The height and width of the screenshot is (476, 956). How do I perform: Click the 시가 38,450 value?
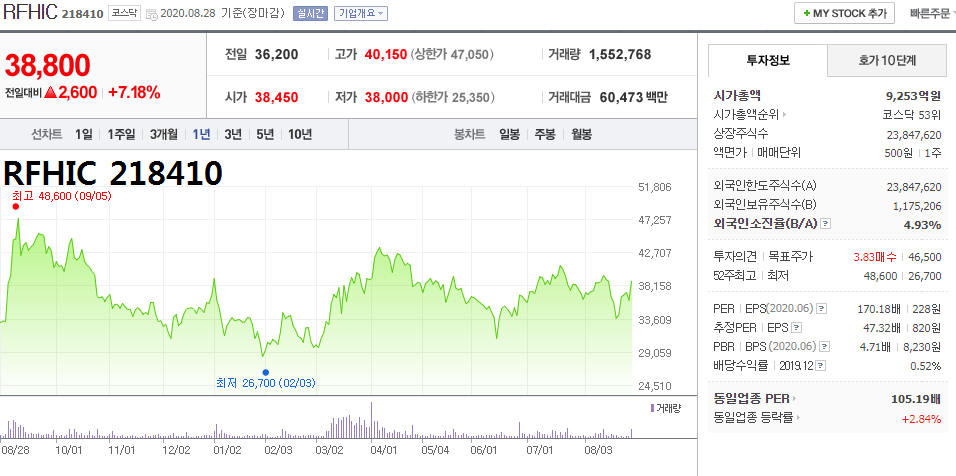click(x=277, y=97)
